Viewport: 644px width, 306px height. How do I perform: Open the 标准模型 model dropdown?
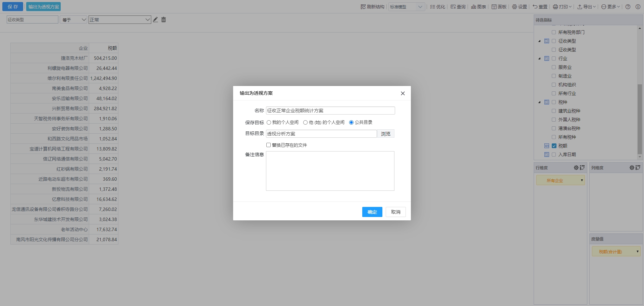(x=407, y=7)
